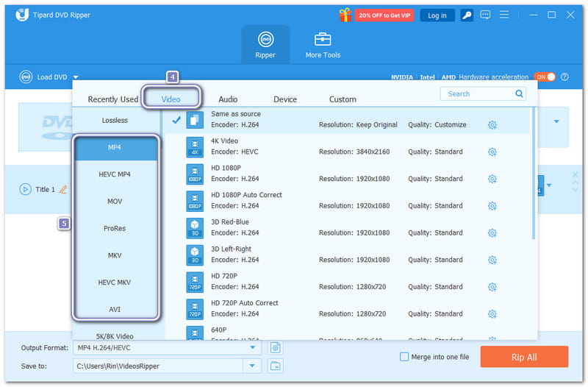Viewport: 588px width, 387px height.
Task: Click the format Search field
Action: click(x=478, y=93)
